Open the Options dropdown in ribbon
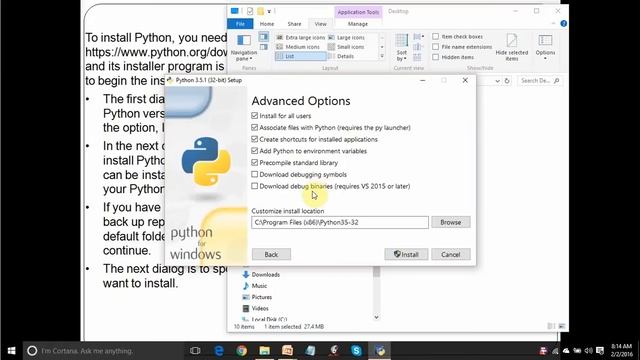Screen dimensions: 640x360 coord(545,48)
